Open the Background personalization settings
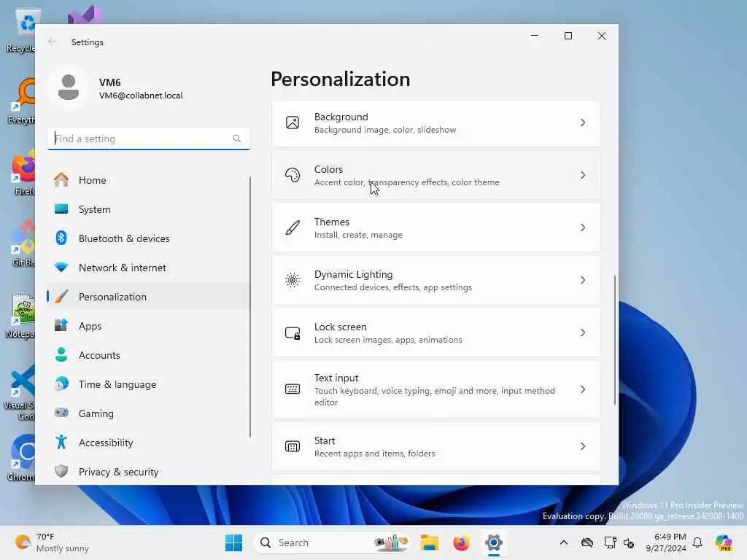Viewport: 747px width, 560px height. (x=436, y=123)
